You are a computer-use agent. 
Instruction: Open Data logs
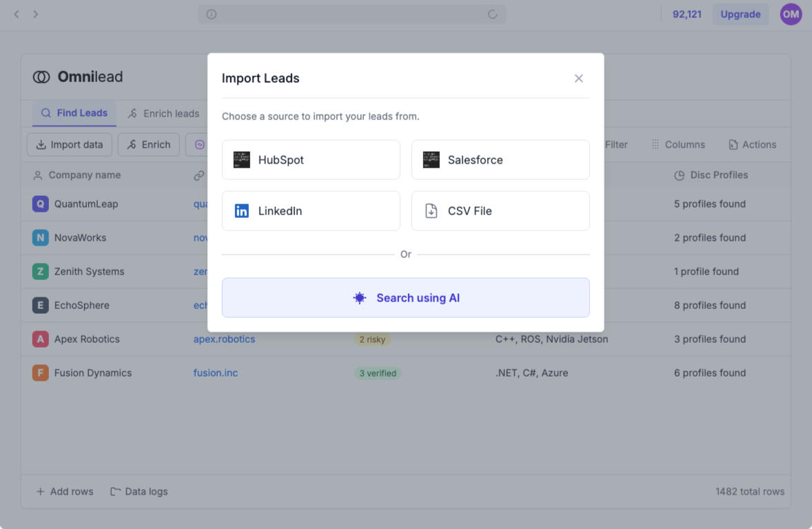[x=139, y=492]
